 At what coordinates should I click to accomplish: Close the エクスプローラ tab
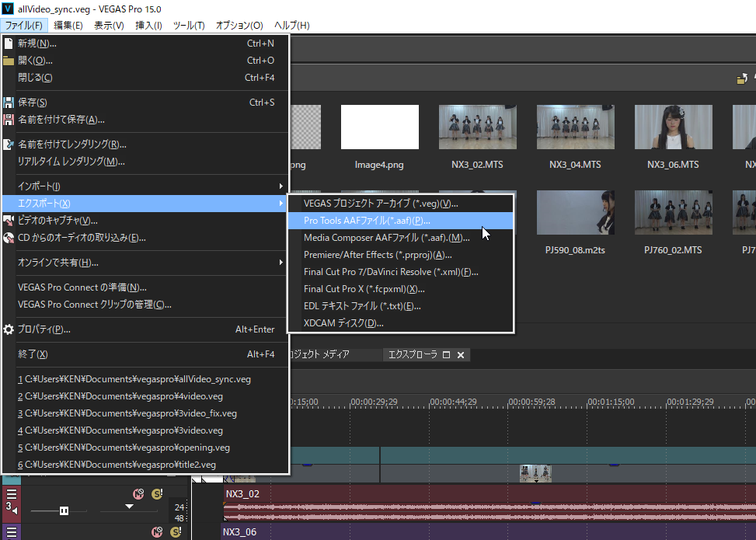[x=461, y=355]
